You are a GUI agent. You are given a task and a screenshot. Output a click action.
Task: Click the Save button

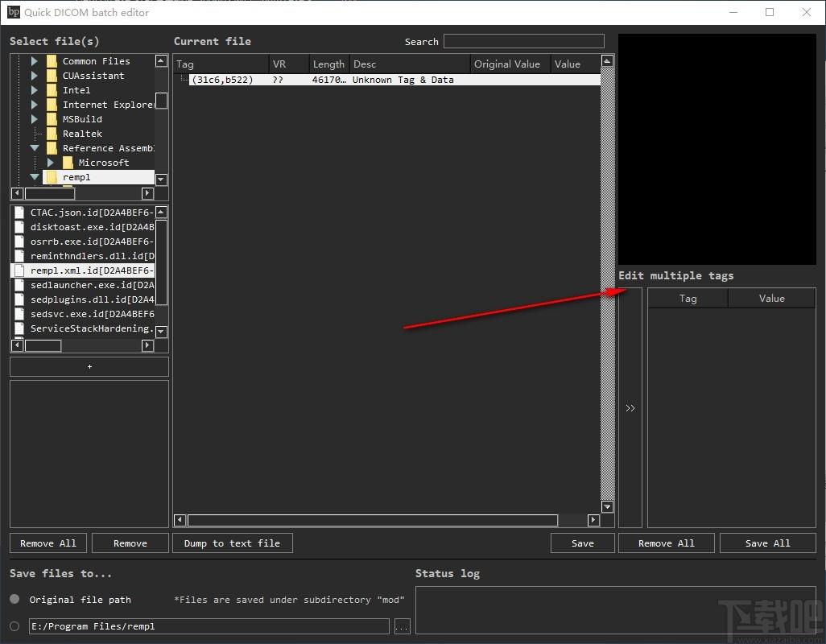click(x=583, y=543)
